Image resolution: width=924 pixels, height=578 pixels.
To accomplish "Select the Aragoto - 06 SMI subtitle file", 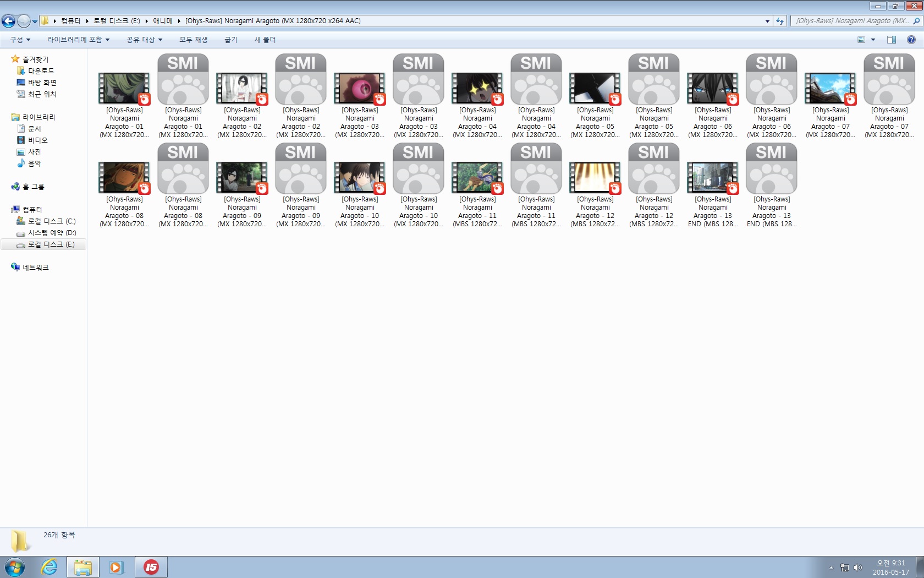I will 772,79.
